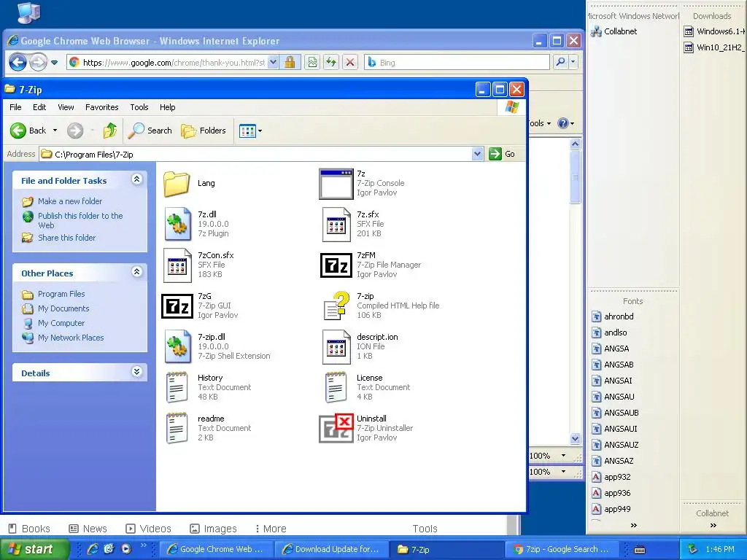Open the IE address bar URL dropdown

click(x=273, y=63)
